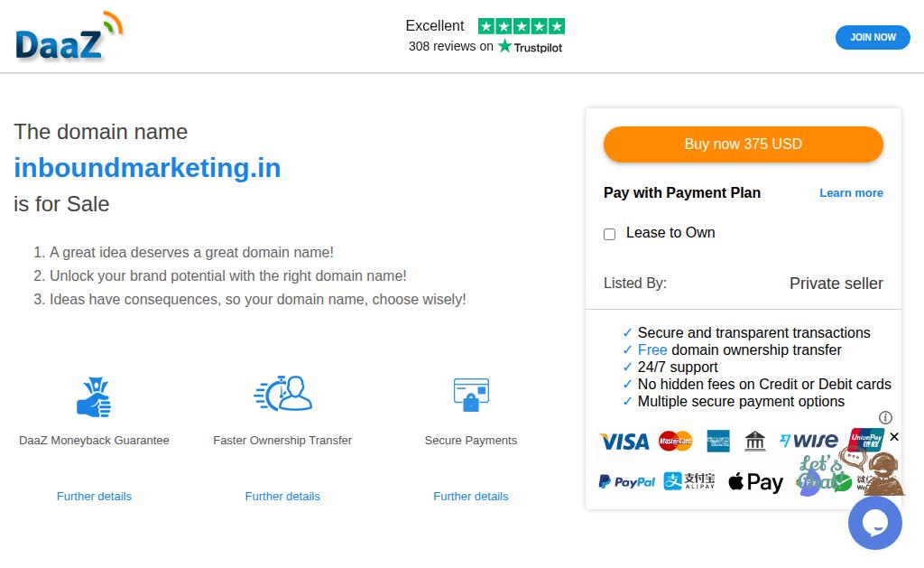Click the payment info circle icon
924x568 pixels.
click(x=885, y=417)
